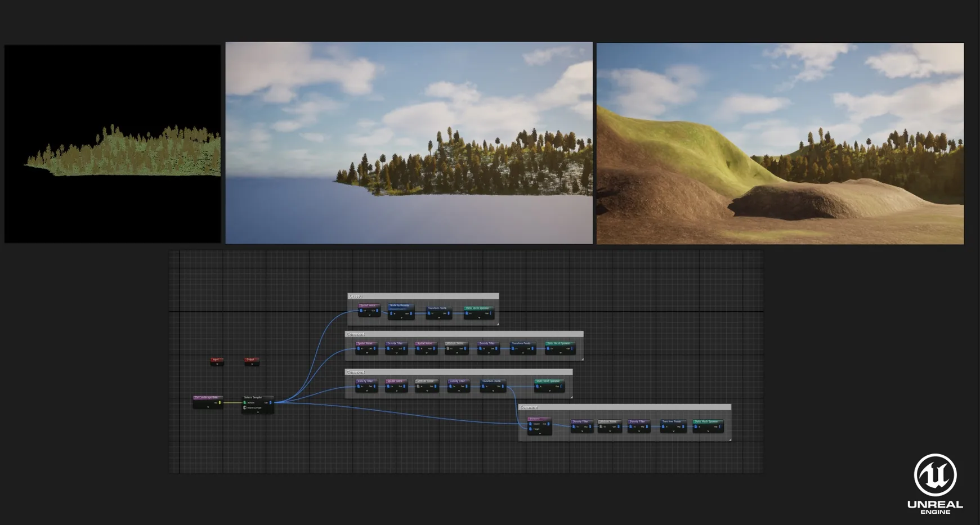Viewport: 980px width, 525px height.
Task: Expand the Get Landscape Data node chevron
Action: pyautogui.click(x=208, y=407)
